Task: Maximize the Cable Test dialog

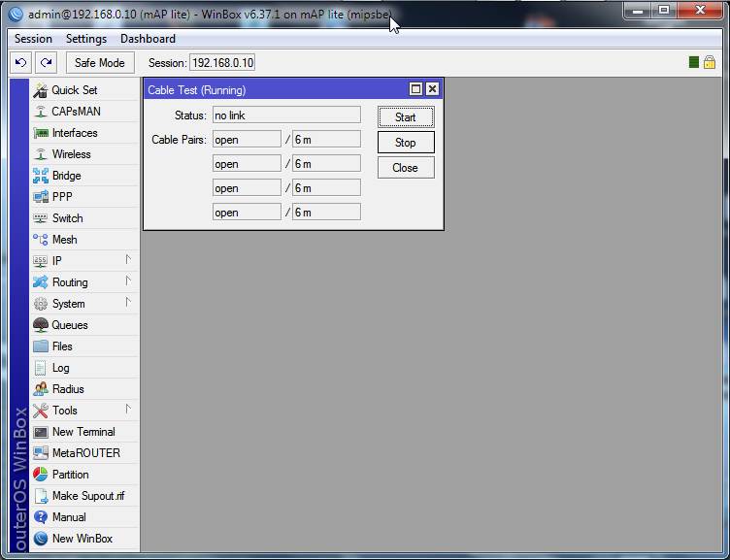Action: (x=415, y=89)
